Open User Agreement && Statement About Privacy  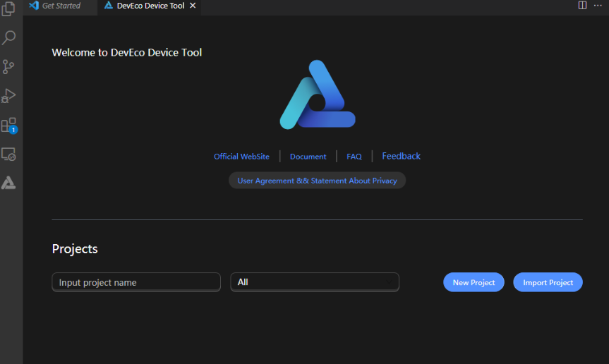point(317,181)
